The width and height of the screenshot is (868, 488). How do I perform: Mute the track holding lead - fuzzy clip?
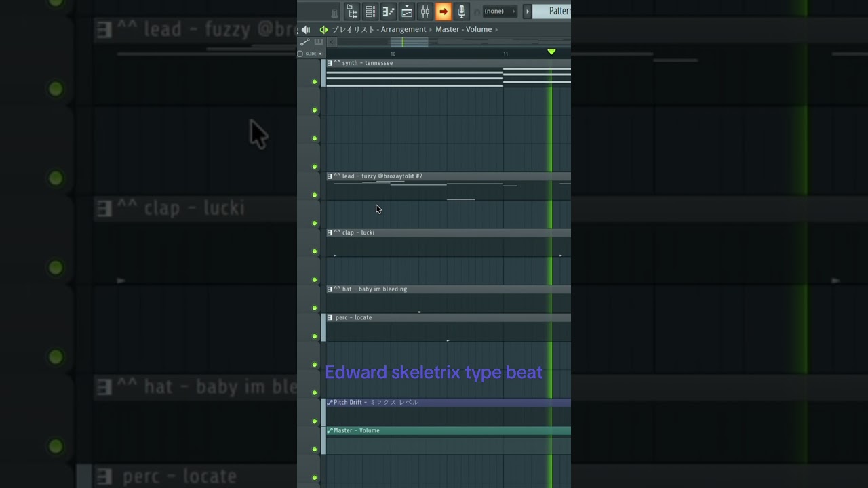314,195
